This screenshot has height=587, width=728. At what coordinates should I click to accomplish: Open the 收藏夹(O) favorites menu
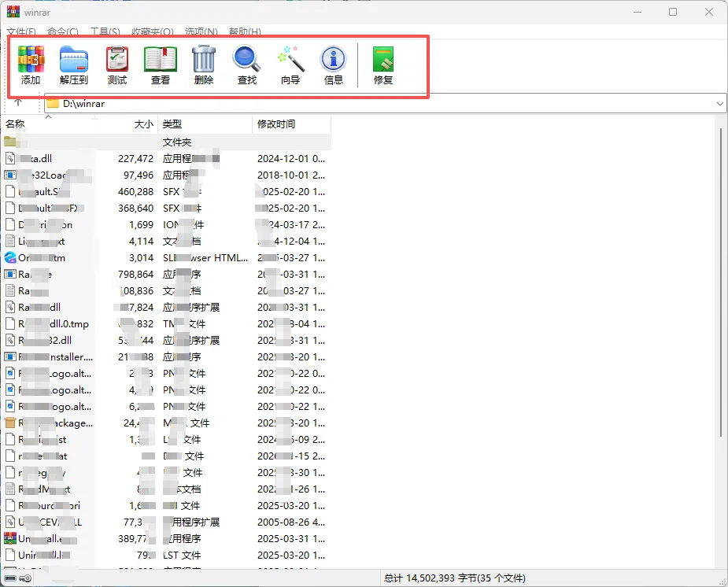(x=152, y=31)
